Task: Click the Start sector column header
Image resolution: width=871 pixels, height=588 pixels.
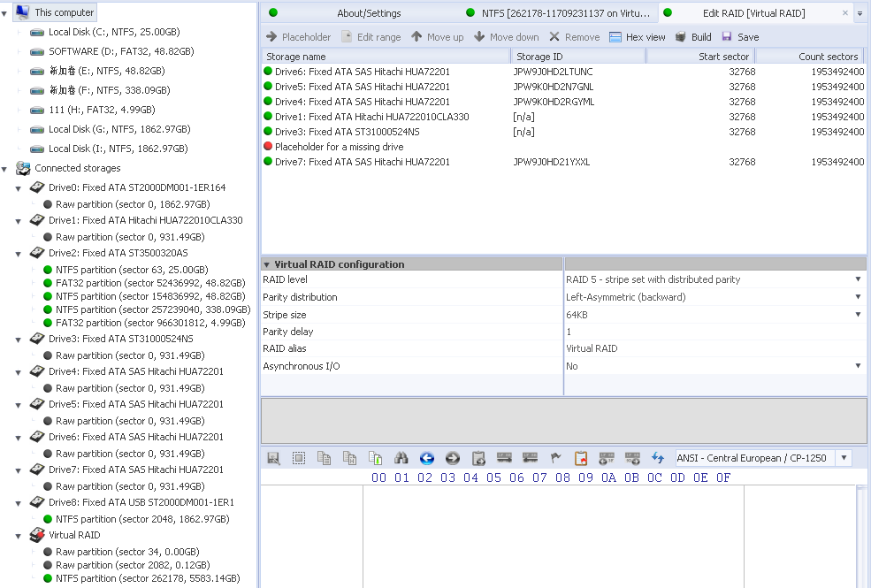Action: click(x=700, y=56)
